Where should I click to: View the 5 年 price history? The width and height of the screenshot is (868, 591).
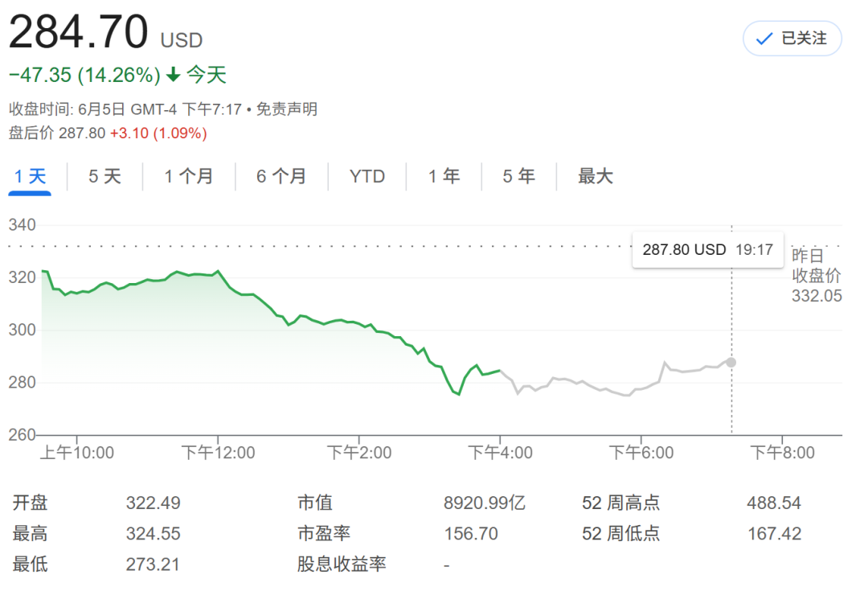(518, 177)
